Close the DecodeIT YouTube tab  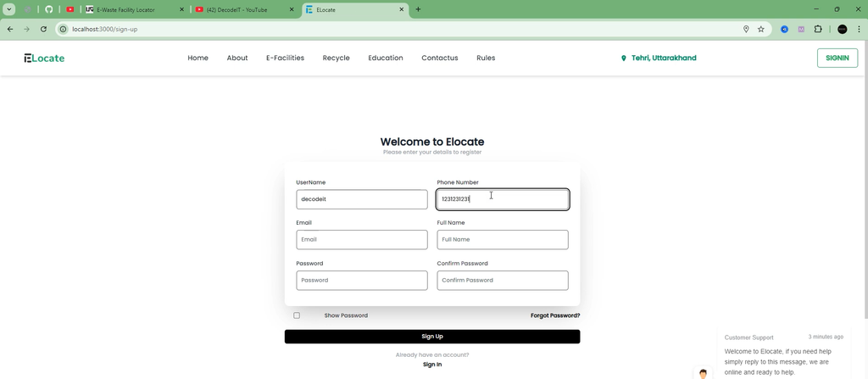292,9
